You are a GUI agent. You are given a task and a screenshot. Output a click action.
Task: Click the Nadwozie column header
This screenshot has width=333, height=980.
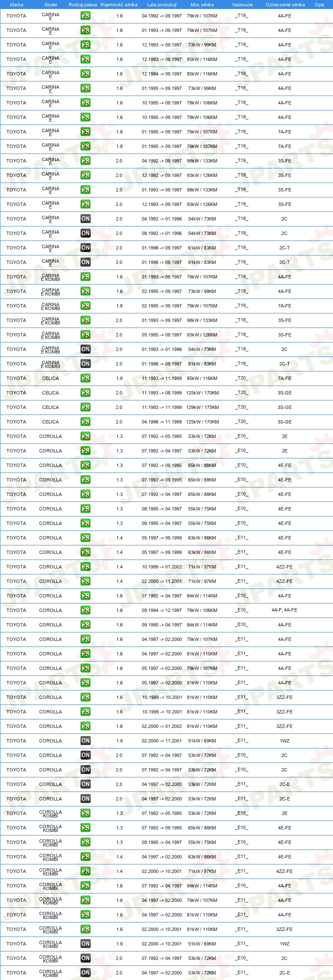pos(242,5)
